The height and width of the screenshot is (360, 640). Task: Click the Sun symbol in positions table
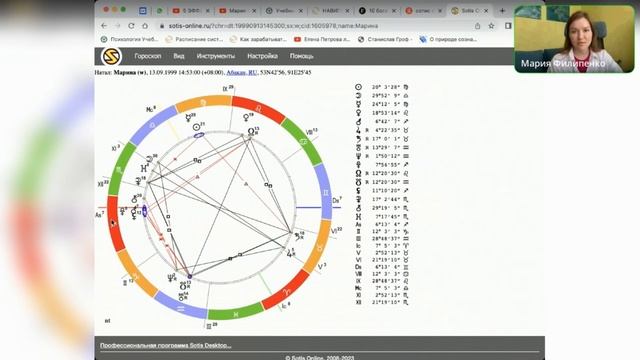click(358, 87)
